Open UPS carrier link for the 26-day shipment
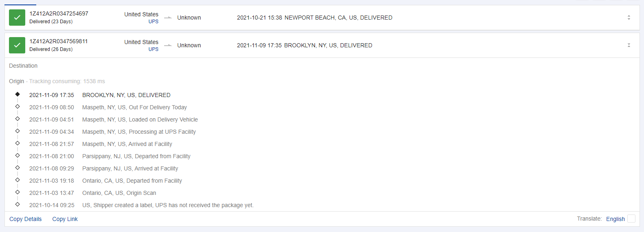Viewport: 644px width, 232px height. tap(153, 49)
